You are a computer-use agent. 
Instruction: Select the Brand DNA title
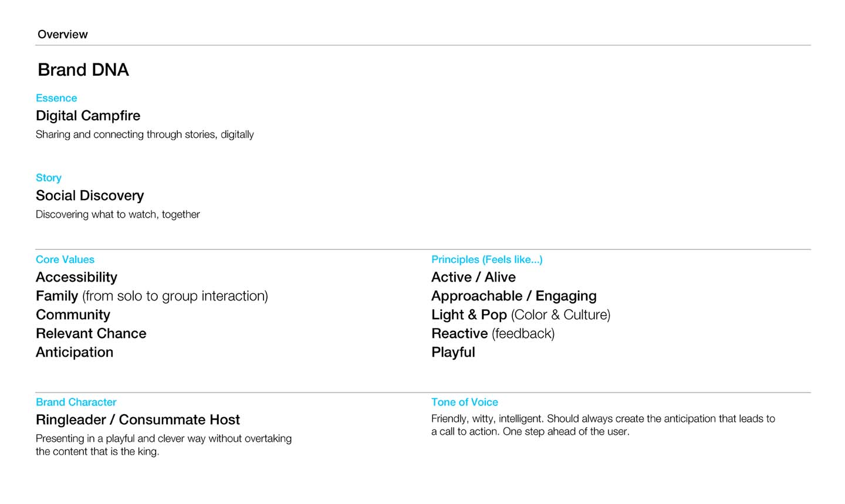click(83, 70)
